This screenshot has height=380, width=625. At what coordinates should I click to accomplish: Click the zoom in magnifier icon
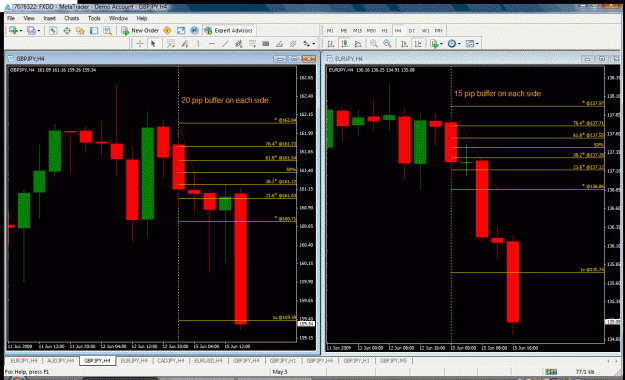[373, 44]
